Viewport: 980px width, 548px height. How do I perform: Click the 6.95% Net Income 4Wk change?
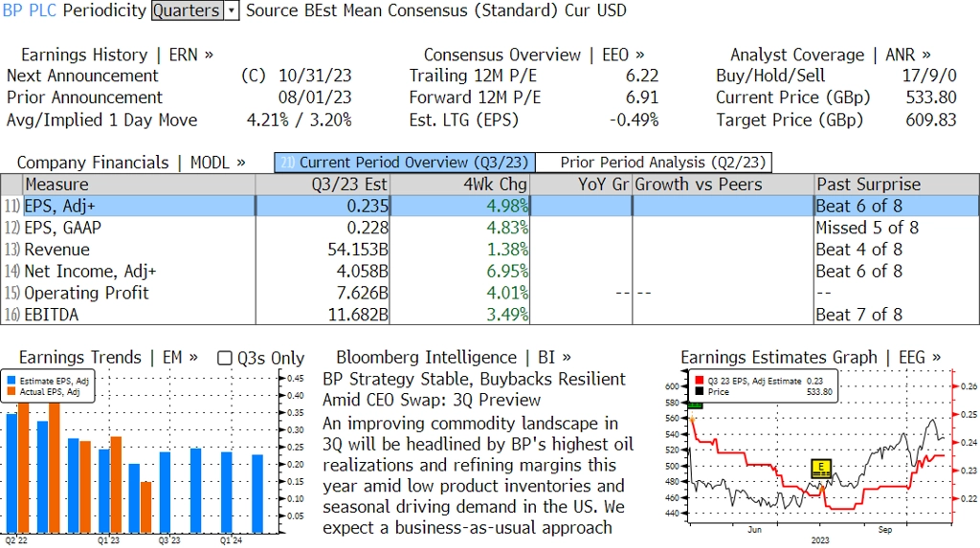tap(507, 272)
